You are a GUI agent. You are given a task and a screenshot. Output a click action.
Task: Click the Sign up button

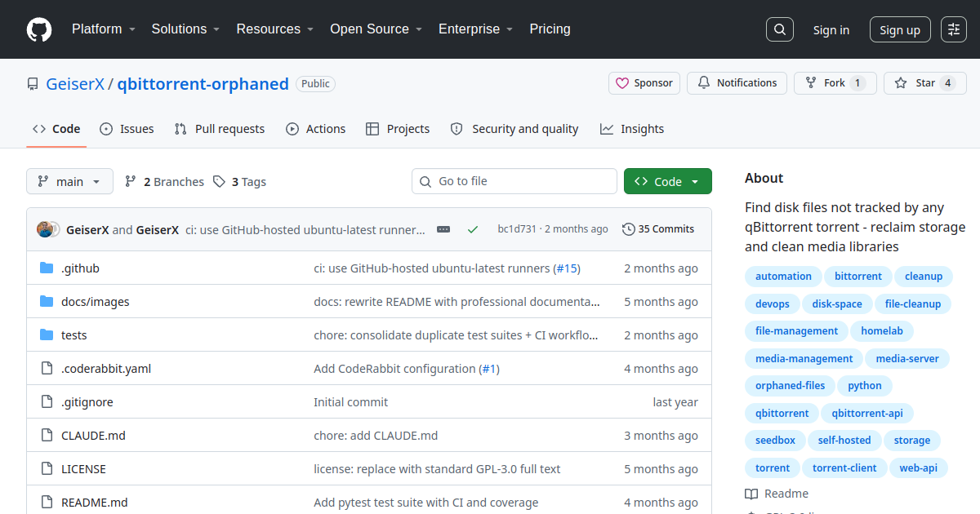click(900, 30)
